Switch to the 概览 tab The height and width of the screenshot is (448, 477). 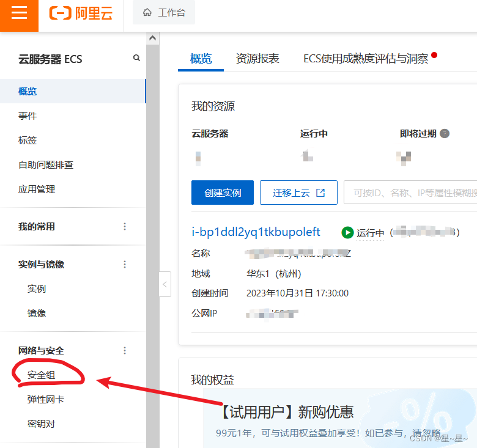pos(201,59)
